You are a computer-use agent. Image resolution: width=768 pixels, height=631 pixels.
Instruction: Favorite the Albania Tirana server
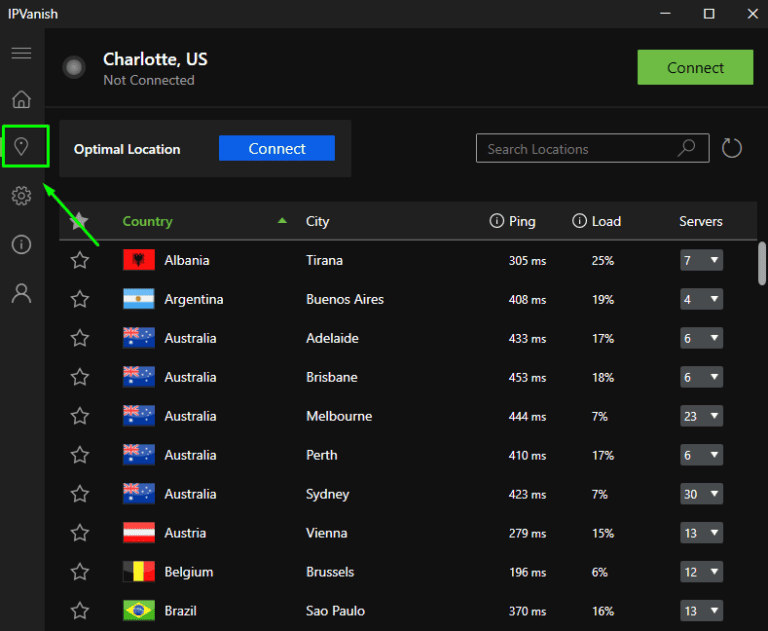80,260
